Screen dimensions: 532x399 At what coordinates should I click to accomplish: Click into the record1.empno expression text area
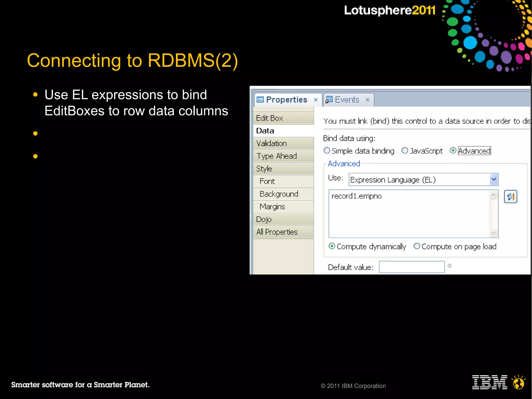click(x=409, y=214)
